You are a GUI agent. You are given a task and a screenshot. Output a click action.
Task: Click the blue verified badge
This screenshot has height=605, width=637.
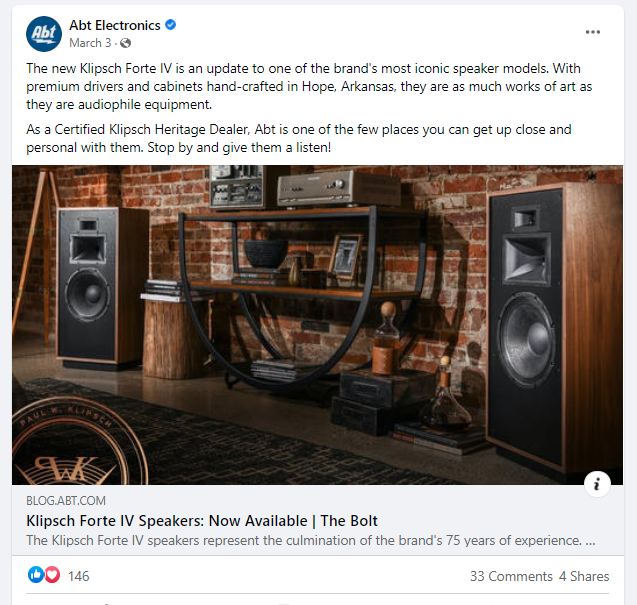pos(171,25)
